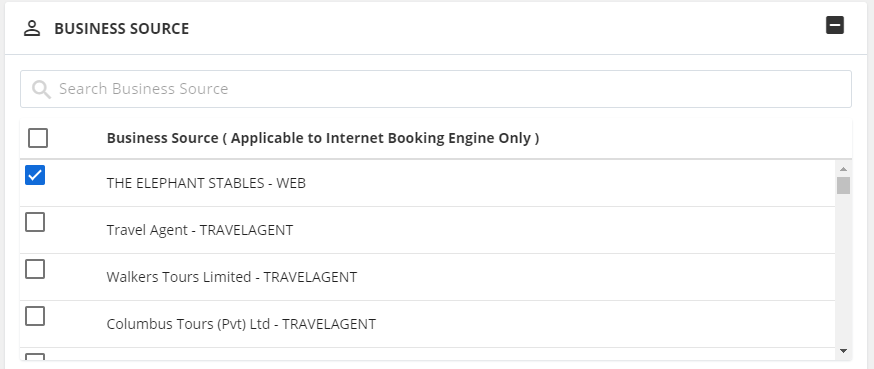Check the Travel Agent - TRAVELAGENT box
This screenshot has width=874, height=369.
(35, 222)
